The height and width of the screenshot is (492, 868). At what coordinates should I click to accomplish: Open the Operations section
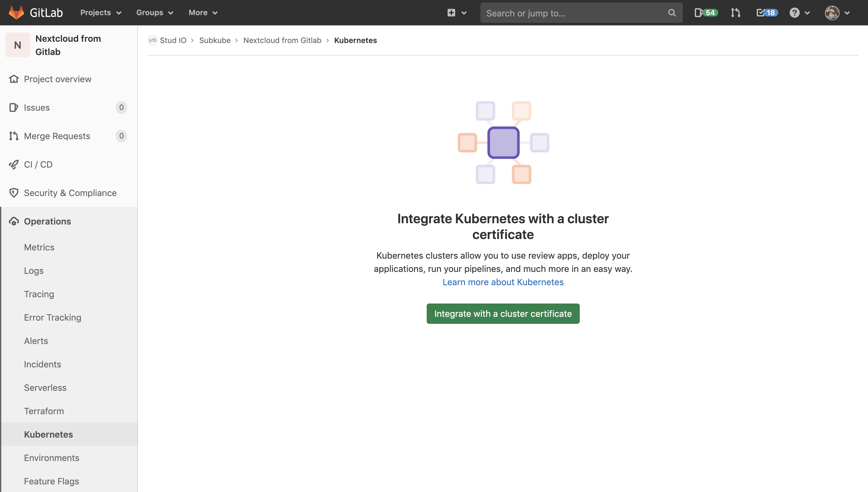(47, 221)
